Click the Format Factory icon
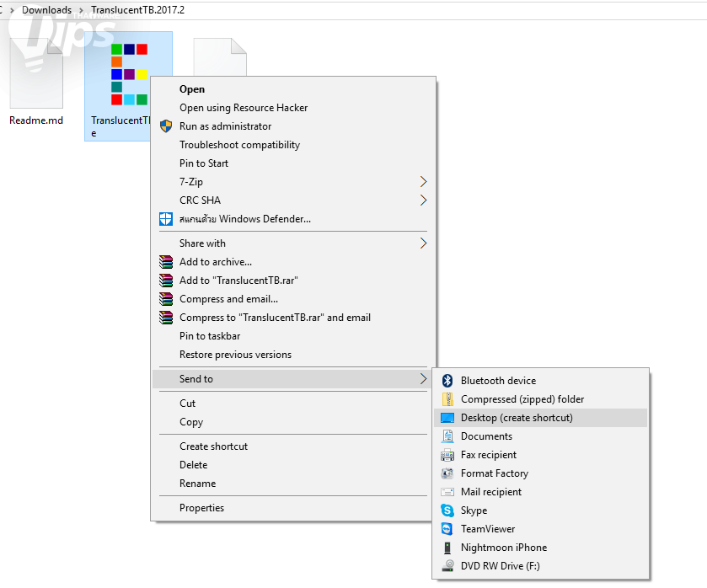 coord(447,473)
